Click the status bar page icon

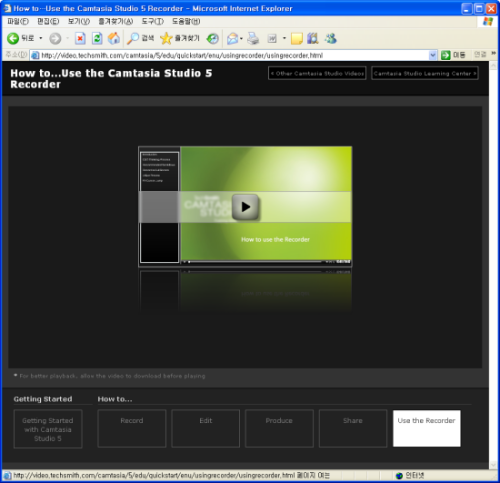pos(7,476)
